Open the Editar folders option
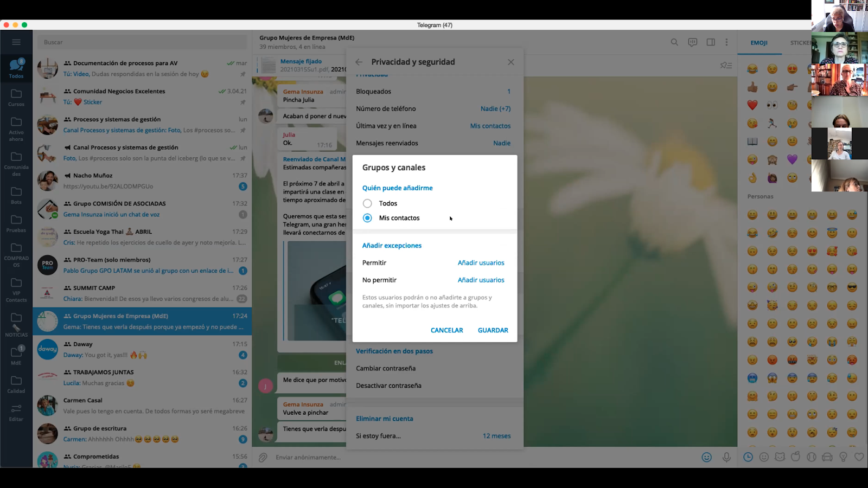The height and width of the screenshot is (488, 868). coord(16,413)
